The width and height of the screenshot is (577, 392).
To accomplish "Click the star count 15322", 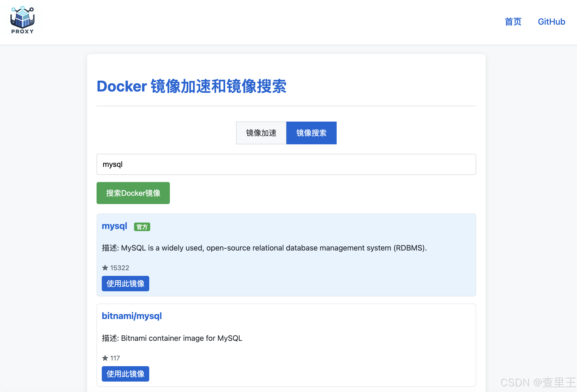I will pos(120,268).
